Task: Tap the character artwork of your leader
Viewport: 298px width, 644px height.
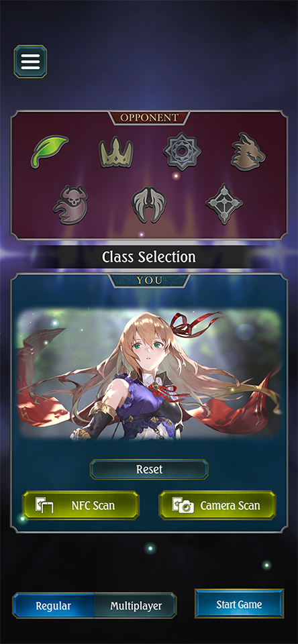Action: click(x=149, y=374)
